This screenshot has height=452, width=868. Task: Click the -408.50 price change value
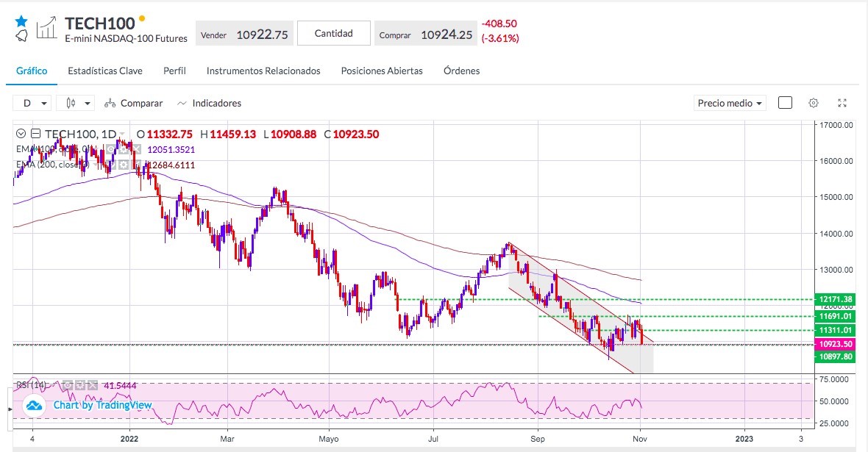pyautogui.click(x=499, y=24)
